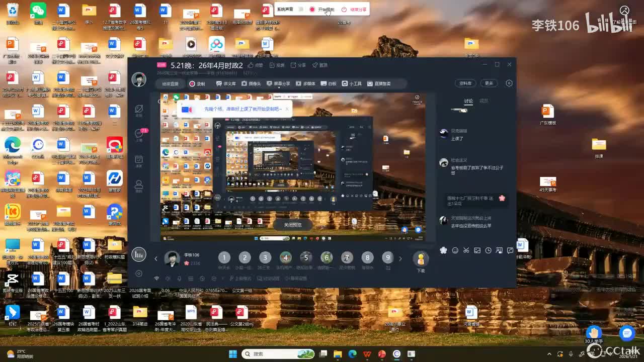Click the chat bubble sidebar icon with 73 badge
Viewport: 644px width, 362px height.
(x=139, y=134)
